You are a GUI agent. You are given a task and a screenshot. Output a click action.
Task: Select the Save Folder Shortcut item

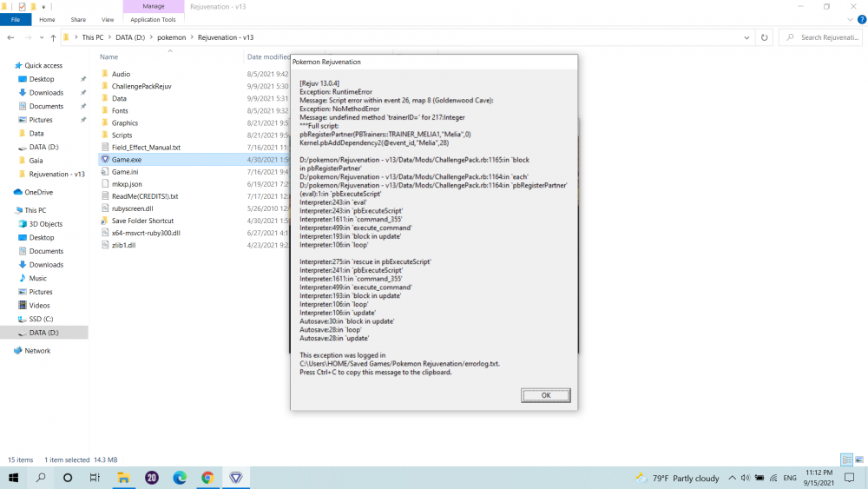coord(142,221)
